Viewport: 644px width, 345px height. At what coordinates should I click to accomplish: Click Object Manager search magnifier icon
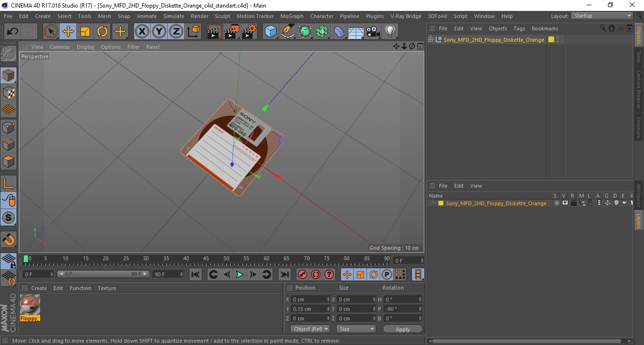click(x=604, y=28)
